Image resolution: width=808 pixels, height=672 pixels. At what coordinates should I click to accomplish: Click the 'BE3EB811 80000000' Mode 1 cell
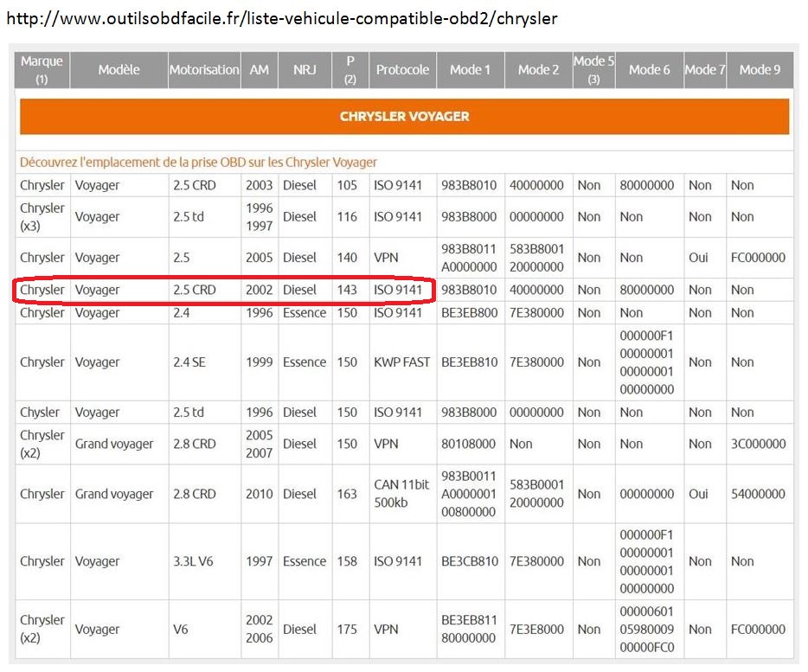[x=469, y=630]
